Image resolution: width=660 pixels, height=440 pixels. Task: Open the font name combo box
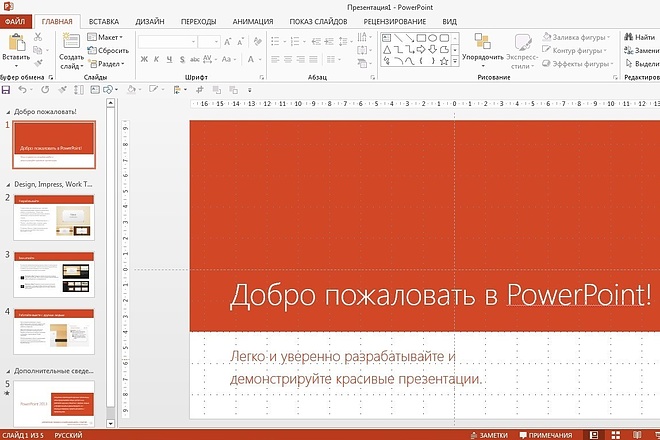[x=167, y=42]
